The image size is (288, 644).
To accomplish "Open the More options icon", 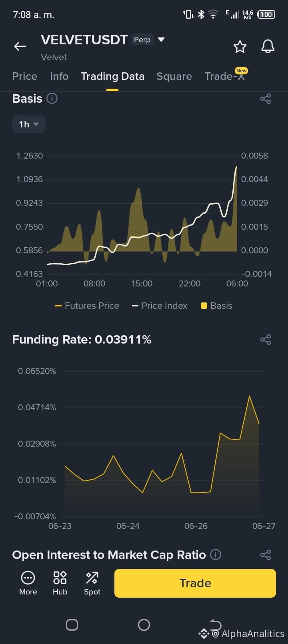I will (x=28, y=583).
